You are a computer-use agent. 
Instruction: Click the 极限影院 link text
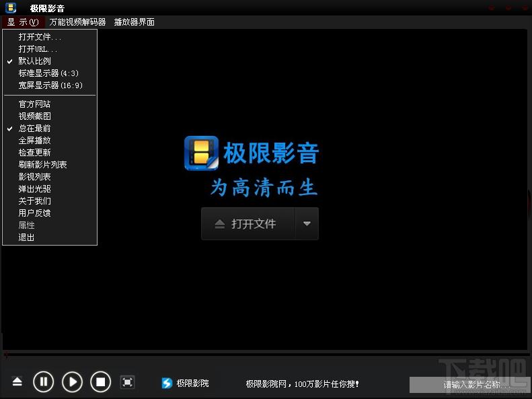(x=192, y=384)
